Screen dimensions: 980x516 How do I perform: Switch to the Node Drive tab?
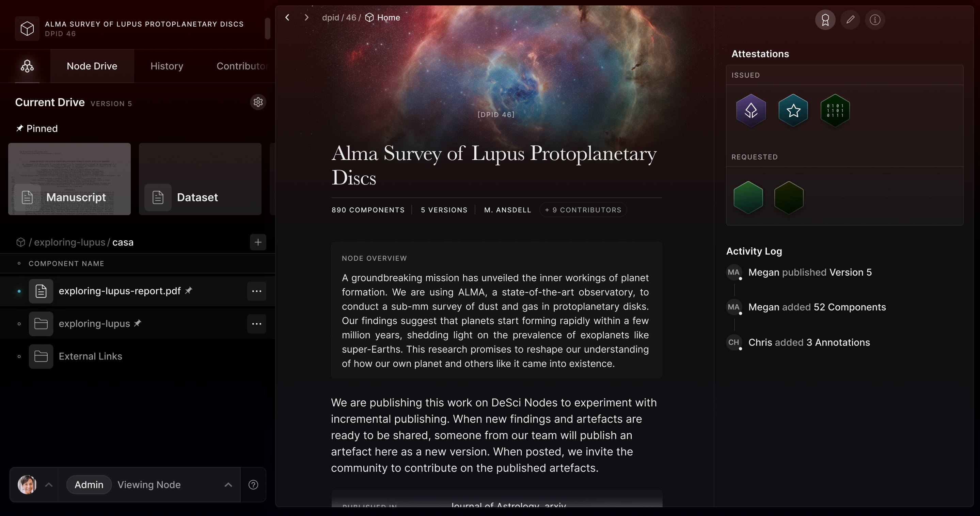click(92, 66)
